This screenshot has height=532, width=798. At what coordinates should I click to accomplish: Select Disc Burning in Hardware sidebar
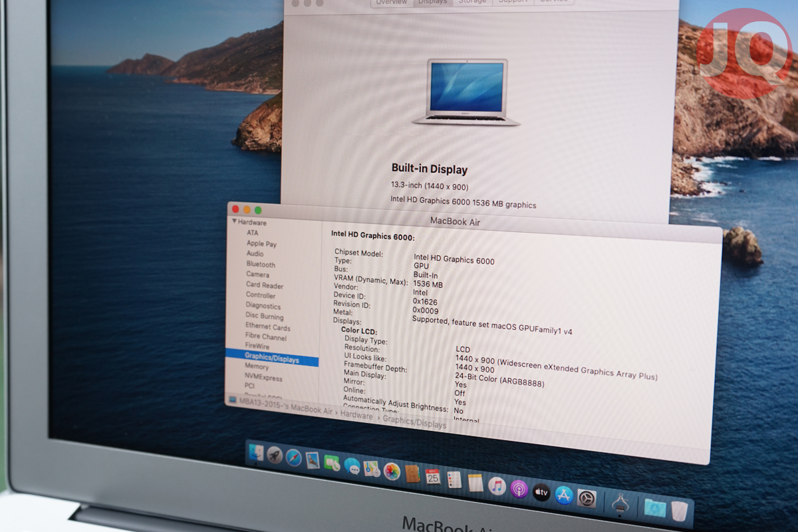(264, 317)
